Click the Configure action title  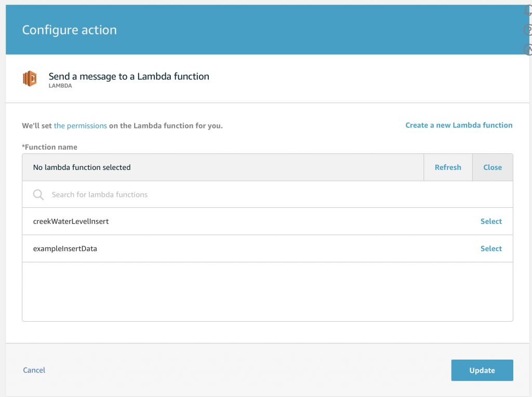70,30
